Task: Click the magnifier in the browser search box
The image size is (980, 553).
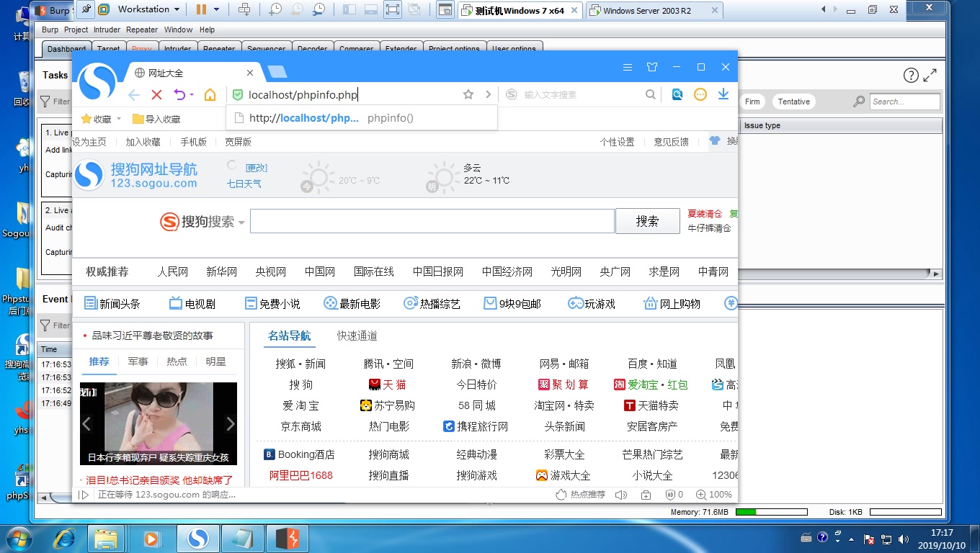Action: 651,94
